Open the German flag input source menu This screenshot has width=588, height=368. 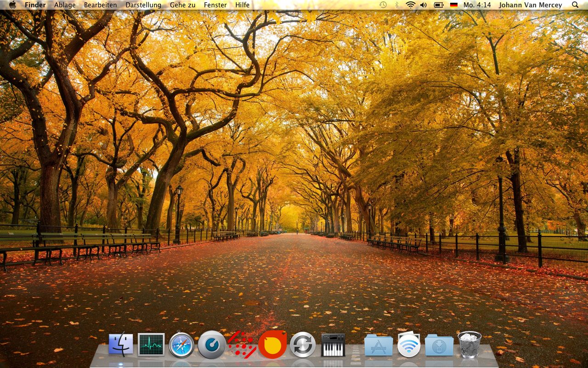454,5
